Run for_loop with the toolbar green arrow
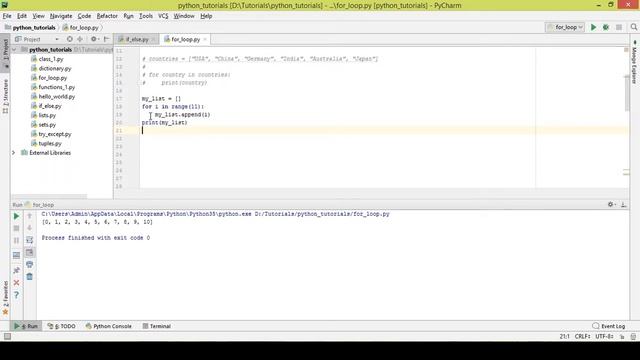Screen dimensions: 640x360 [x=593, y=27]
